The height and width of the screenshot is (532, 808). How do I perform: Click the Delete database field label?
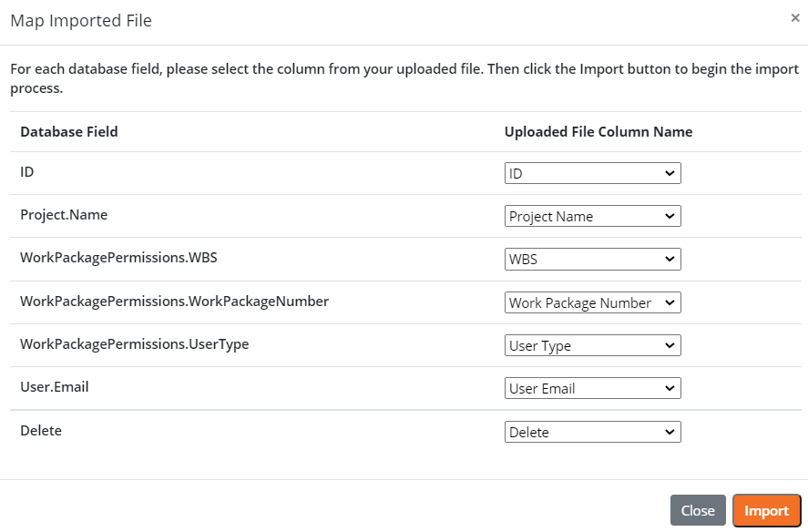coord(41,430)
